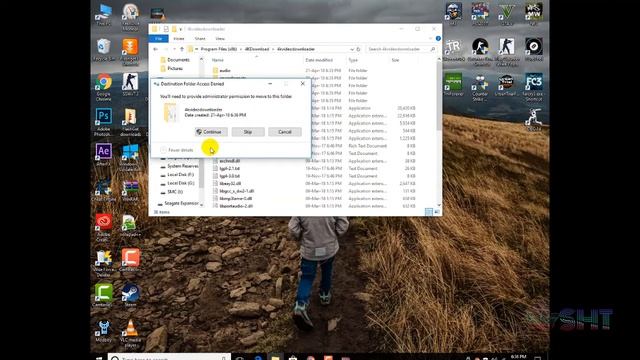Viewport: 640px width, 360px height.
Task: Open the TR game desktop shortcut
Action: click(453, 50)
